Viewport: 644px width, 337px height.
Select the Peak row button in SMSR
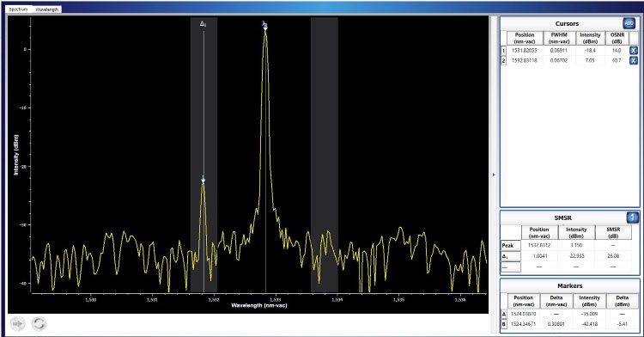tap(511, 245)
